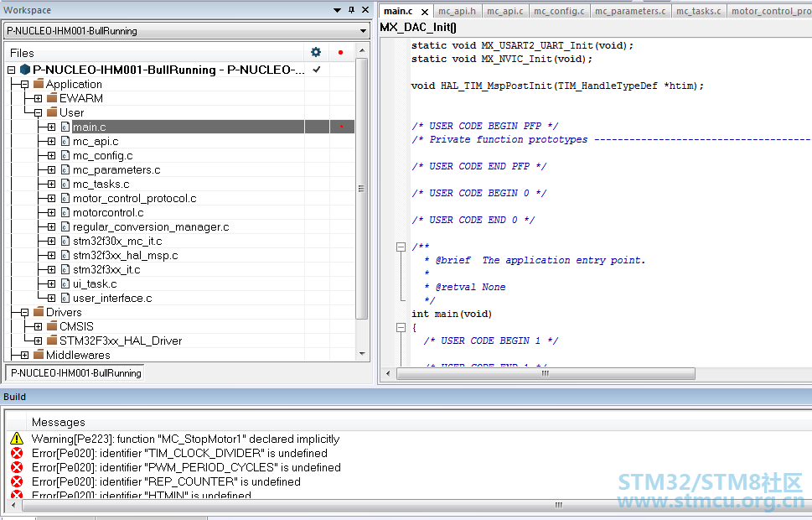
Task: Click the error icon for REP_COUNTER
Action: tap(17, 481)
